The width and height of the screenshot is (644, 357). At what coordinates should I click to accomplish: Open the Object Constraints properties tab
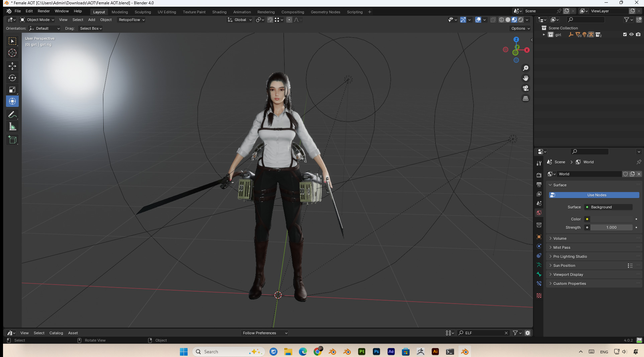pos(539,255)
